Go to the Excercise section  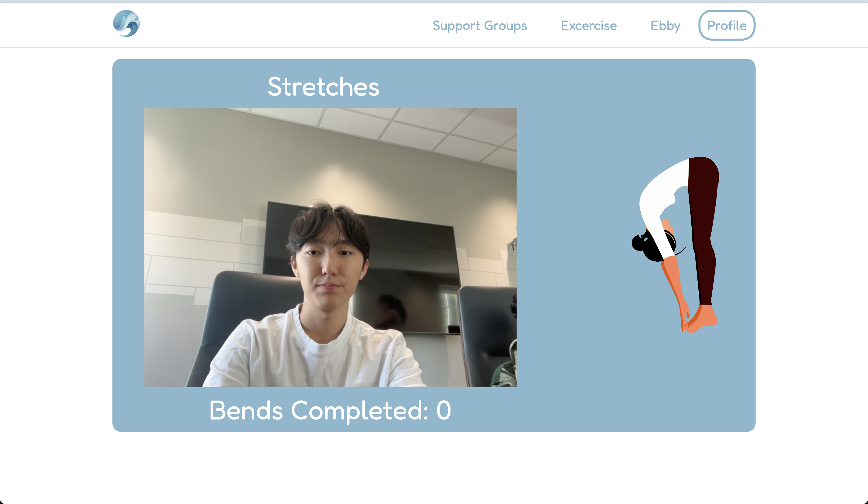pos(589,25)
